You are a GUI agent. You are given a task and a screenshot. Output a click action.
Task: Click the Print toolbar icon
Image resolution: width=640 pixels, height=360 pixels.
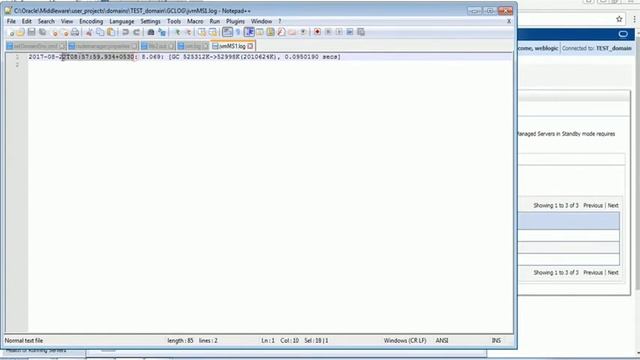(75, 32)
